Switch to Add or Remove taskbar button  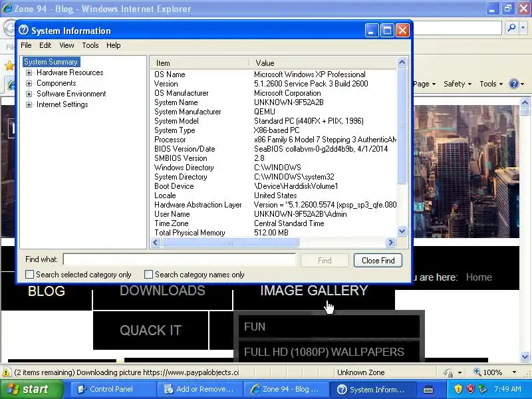coord(200,389)
